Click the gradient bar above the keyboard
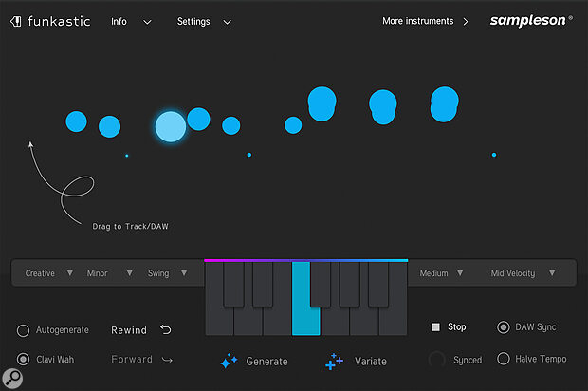The image size is (588, 391). coord(306,260)
